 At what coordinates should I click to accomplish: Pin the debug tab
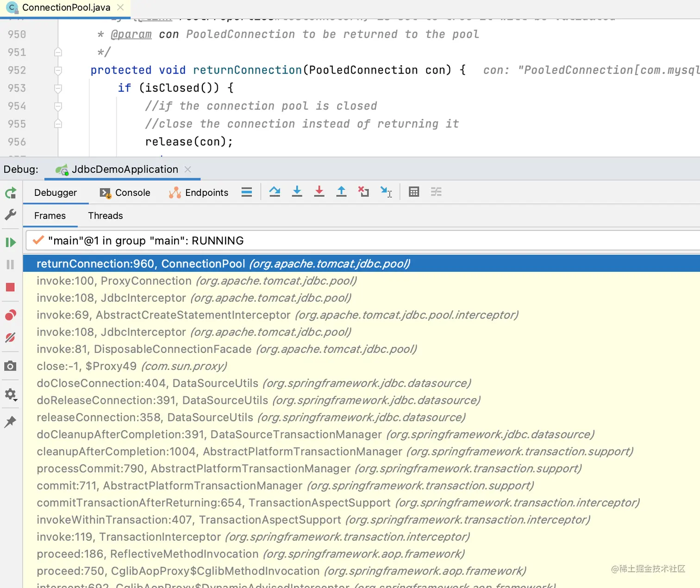point(11,422)
